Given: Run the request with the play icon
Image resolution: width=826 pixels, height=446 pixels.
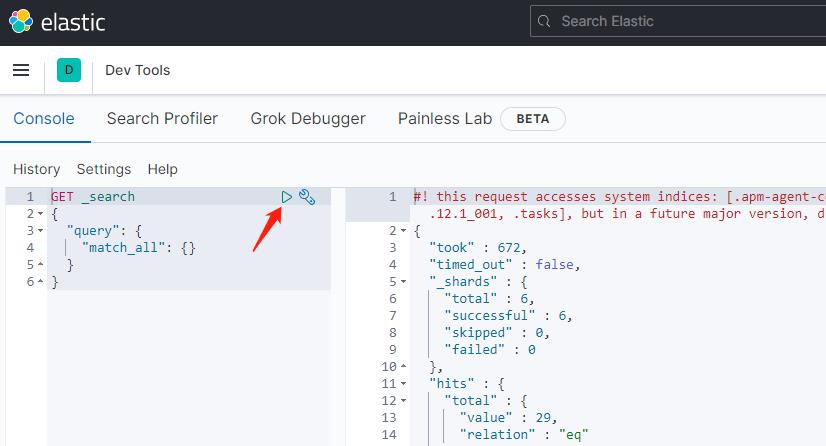Looking at the screenshot, I should (x=287, y=197).
